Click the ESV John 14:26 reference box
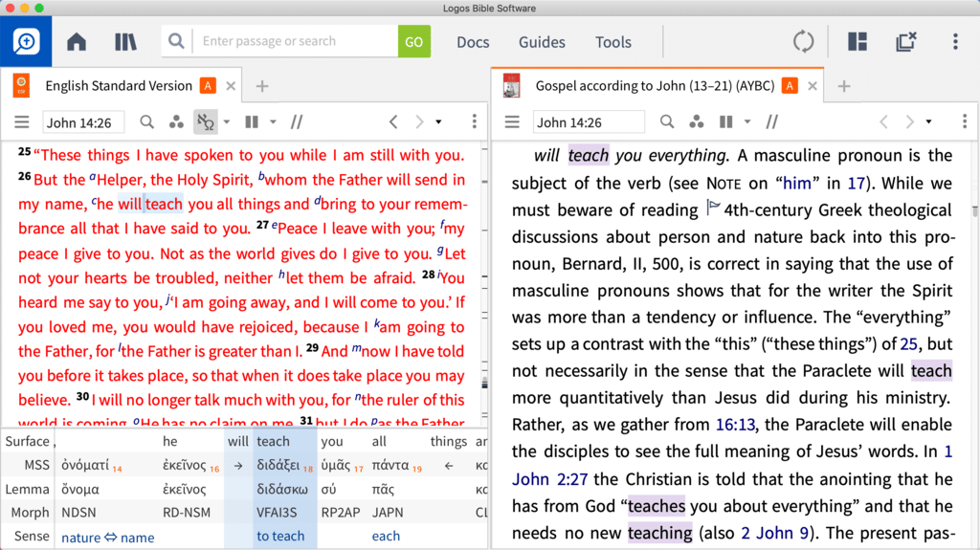 83,121
